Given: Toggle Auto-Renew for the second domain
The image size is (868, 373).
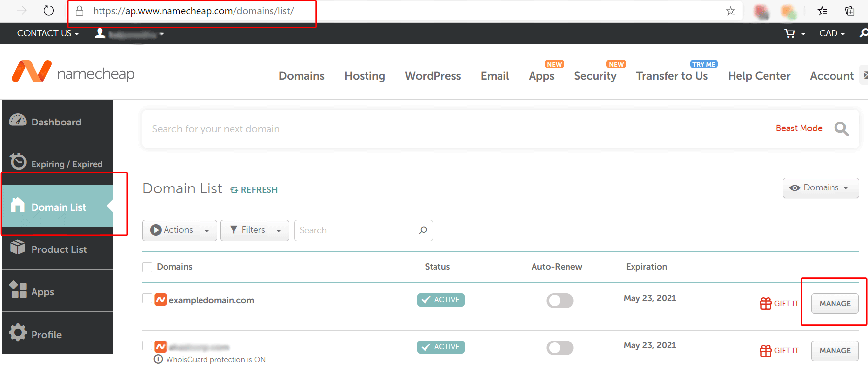Looking at the screenshot, I should click(x=560, y=347).
